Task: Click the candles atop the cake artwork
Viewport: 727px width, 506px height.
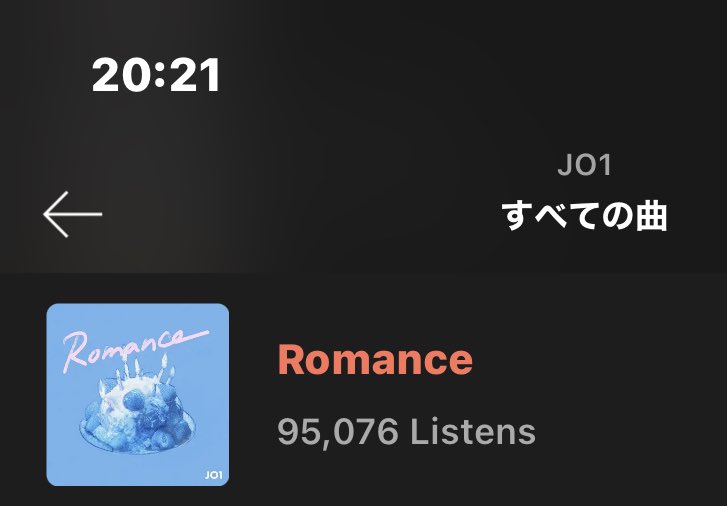Action: point(137,371)
